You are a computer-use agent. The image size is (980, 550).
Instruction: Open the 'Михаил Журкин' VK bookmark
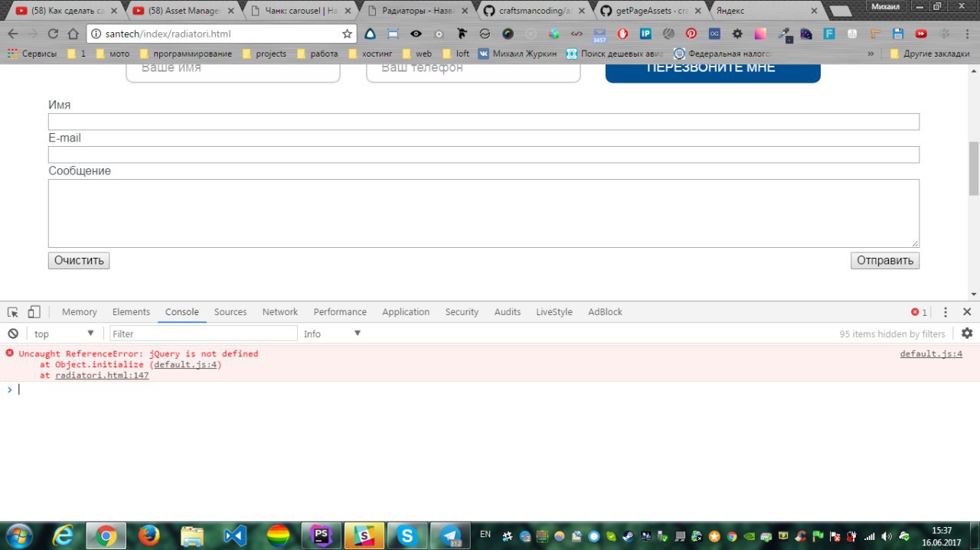tap(518, 54)
